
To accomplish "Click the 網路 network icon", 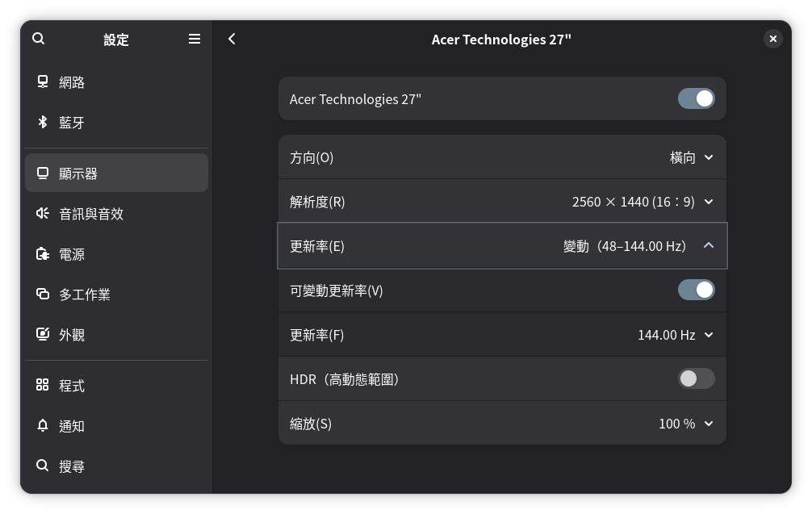I will coord(43,82).
